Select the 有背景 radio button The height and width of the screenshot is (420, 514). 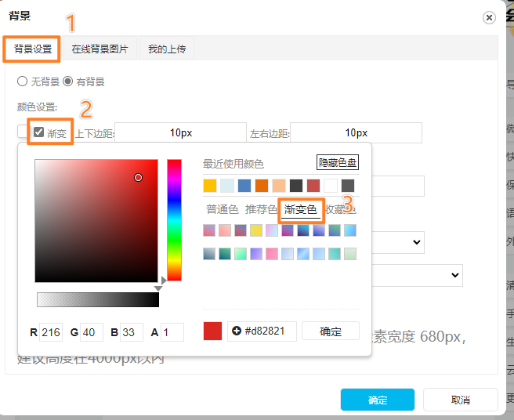67,81
